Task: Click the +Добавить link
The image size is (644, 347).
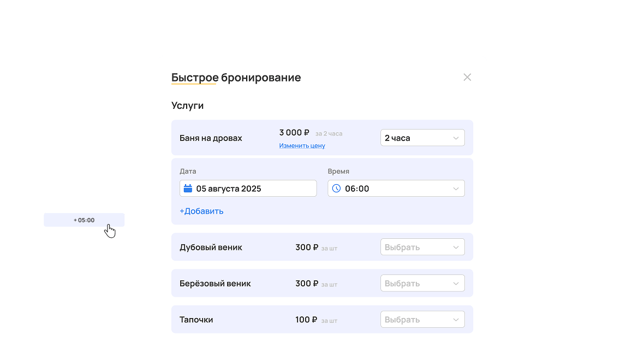Action: (201, 211)
